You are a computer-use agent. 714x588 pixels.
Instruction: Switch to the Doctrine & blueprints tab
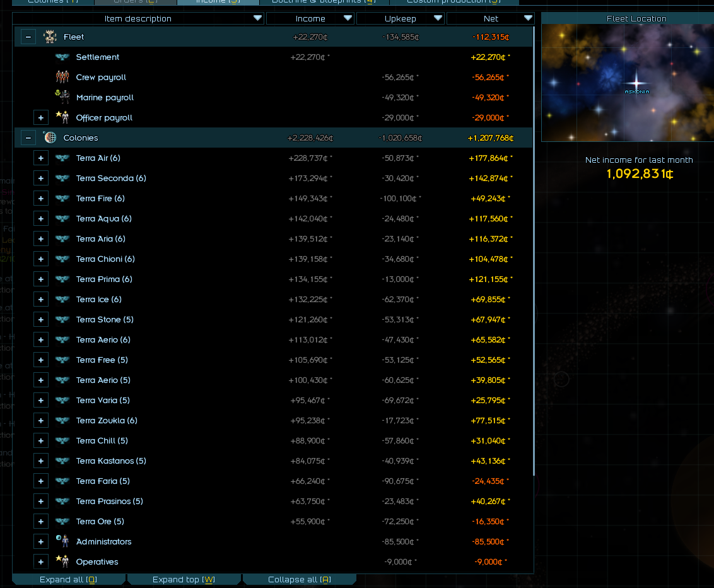pyautogui.click(x=324, y=2)
